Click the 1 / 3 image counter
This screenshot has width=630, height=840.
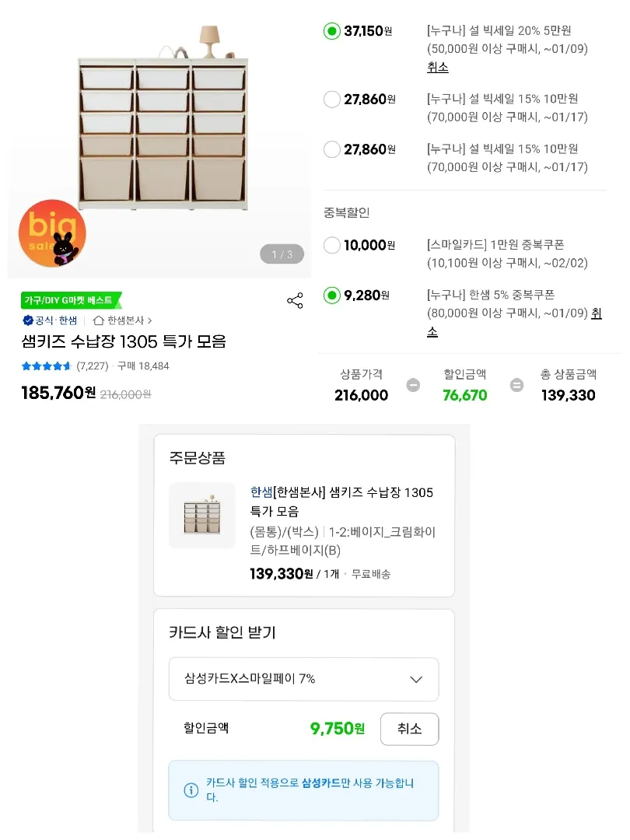click(282, 254)
